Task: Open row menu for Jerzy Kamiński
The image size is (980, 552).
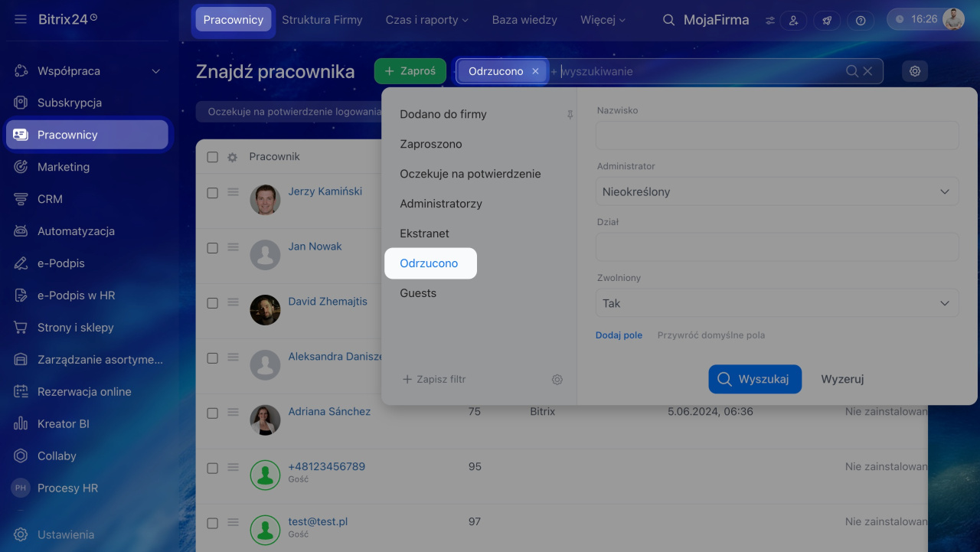Action: 234,192
